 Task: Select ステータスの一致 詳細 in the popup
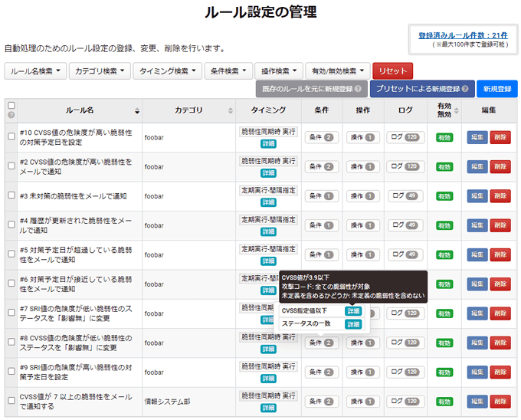[x=353, y=325]
